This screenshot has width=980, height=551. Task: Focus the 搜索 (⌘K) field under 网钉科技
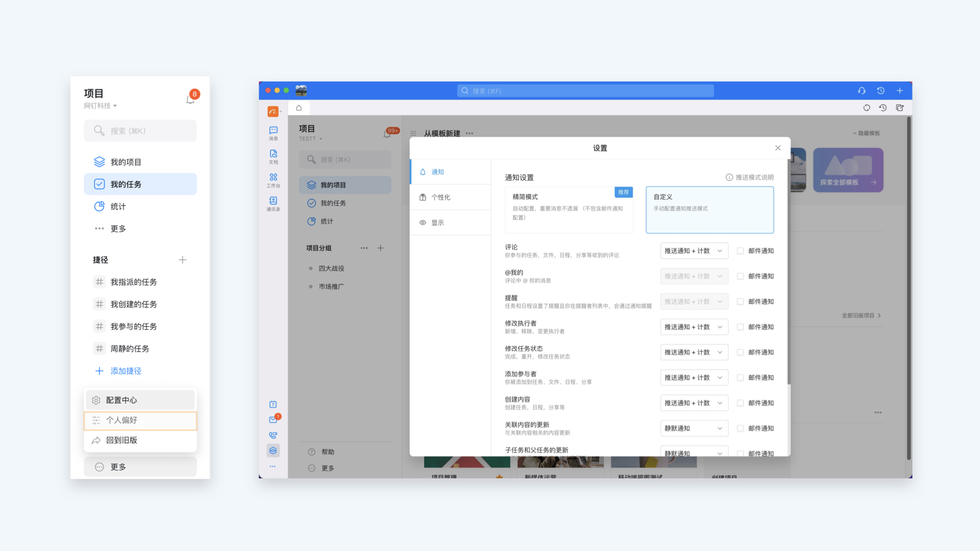click(x=140, y=131)
